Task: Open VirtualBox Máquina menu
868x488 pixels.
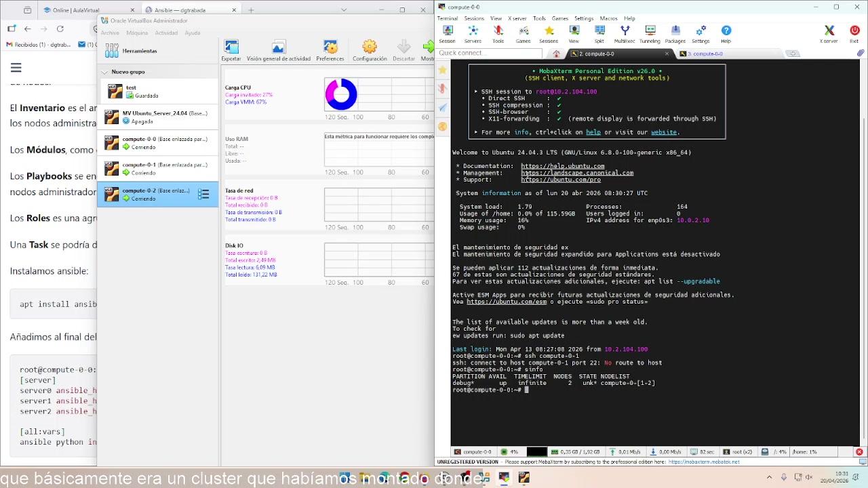Action: [137, 33]
